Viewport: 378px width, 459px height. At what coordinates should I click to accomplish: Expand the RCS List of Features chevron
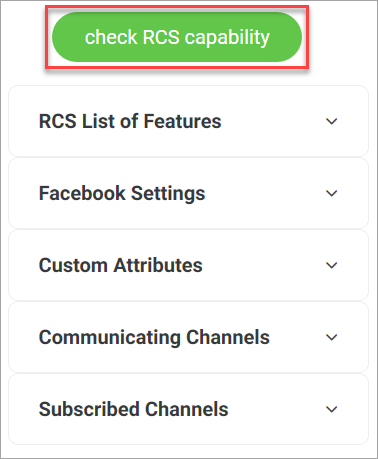331,121
